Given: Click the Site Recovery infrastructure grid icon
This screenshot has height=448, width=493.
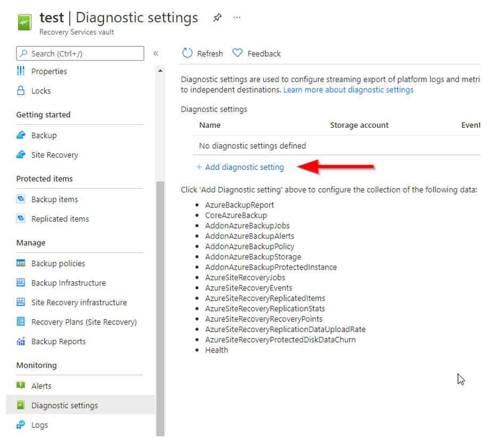Looking at the screenshot, I should coord(21,302).
